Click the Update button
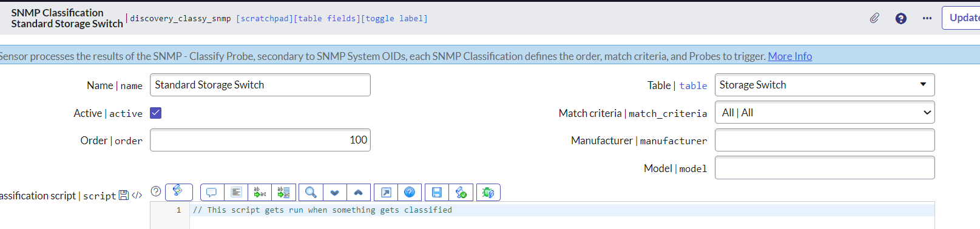This screenshot has width=980, height=229. pos(961,18)
